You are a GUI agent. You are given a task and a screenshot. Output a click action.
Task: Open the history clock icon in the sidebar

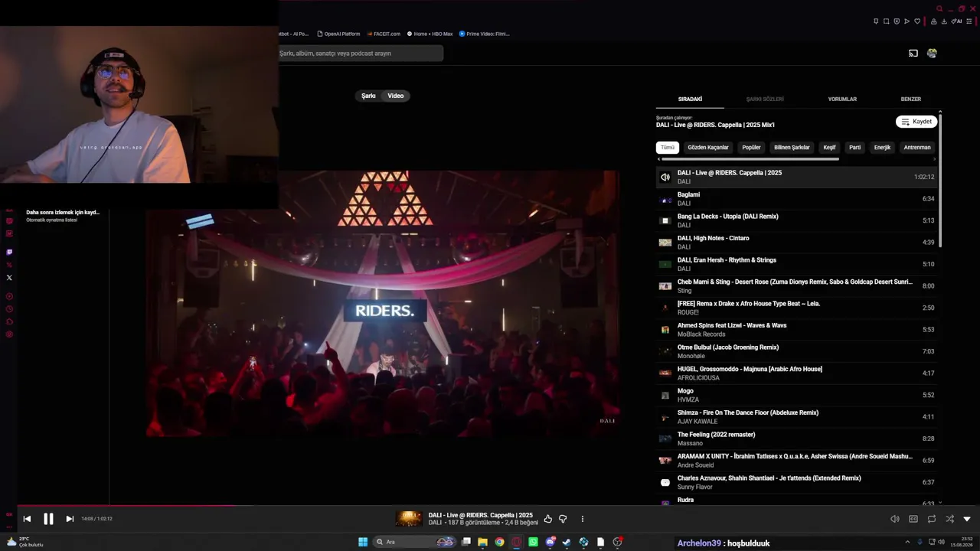point(9,309)
